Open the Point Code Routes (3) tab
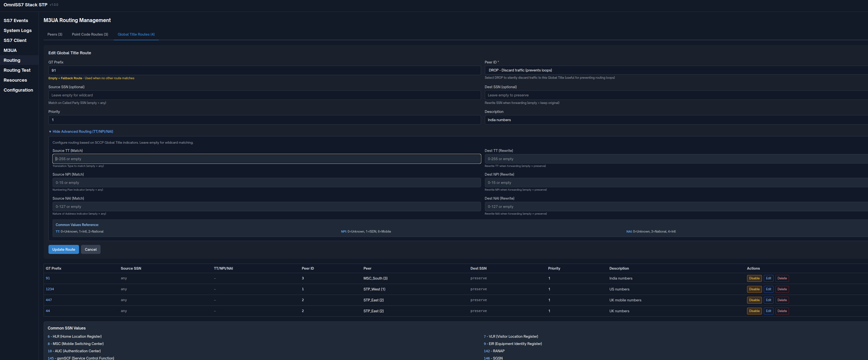Screen dimensions: 868x360 point(90,34)
